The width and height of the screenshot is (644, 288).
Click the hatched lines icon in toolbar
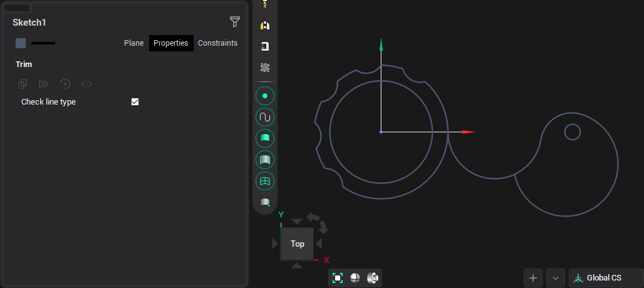265,68
